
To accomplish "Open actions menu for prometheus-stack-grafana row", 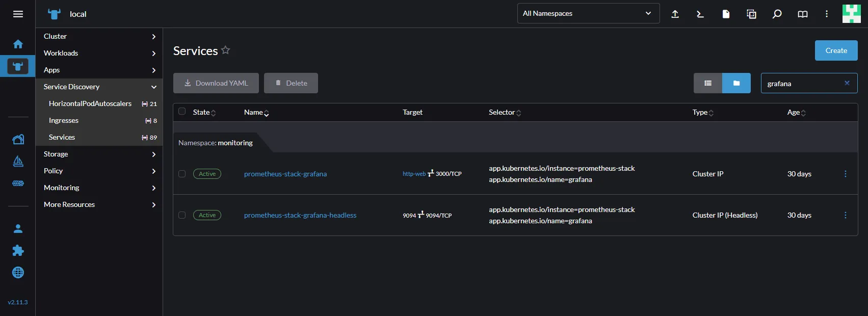I will pyautogui.click(x=845, y=174).
